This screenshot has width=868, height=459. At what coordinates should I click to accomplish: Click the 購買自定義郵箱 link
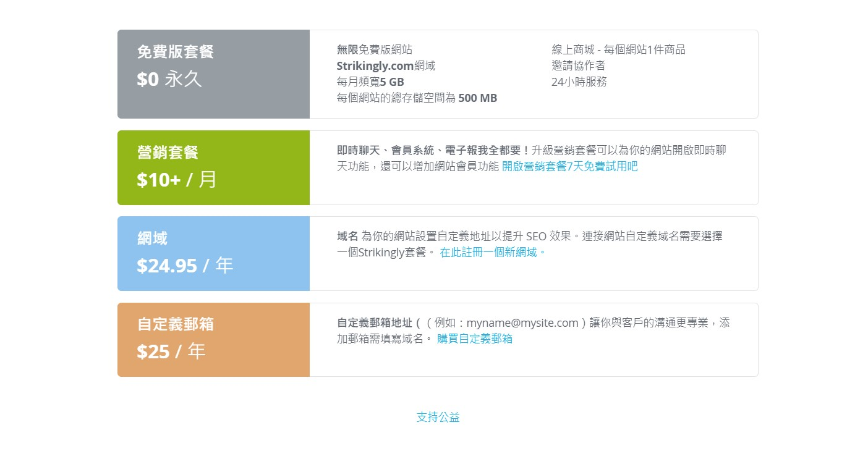tap(474, 339)
